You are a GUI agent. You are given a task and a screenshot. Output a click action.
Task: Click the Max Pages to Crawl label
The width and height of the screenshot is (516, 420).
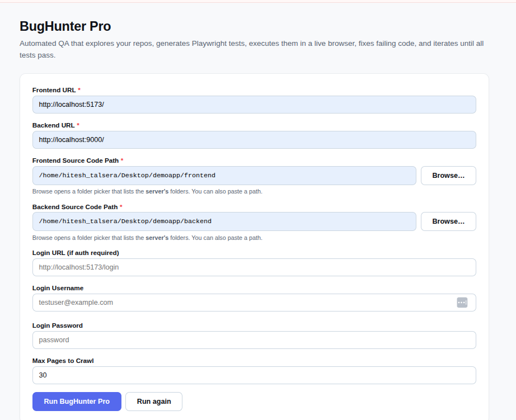pyautogui.click(x=63, y=361)
